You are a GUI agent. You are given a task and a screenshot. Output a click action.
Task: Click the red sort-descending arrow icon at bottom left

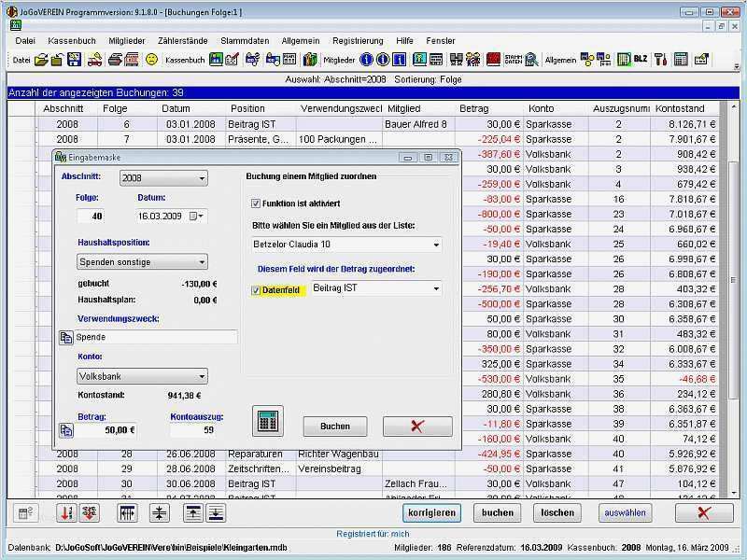[x=67, y=513]
